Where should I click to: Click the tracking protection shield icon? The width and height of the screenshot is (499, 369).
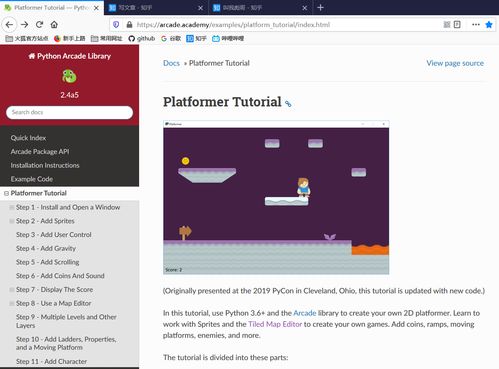coord(116,25)
